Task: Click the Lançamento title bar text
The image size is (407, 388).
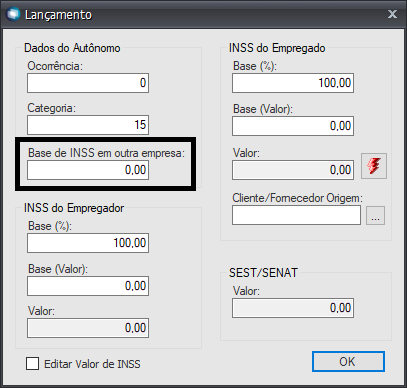Action: pyautogui.click(x=58, y=15)
